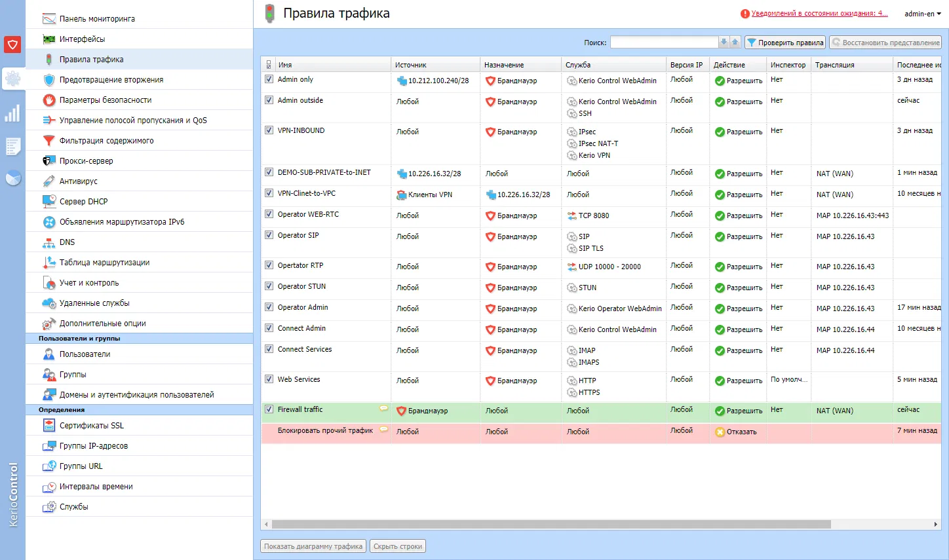
Task: Click the Имя column header
Action: [x=332, y=65]
